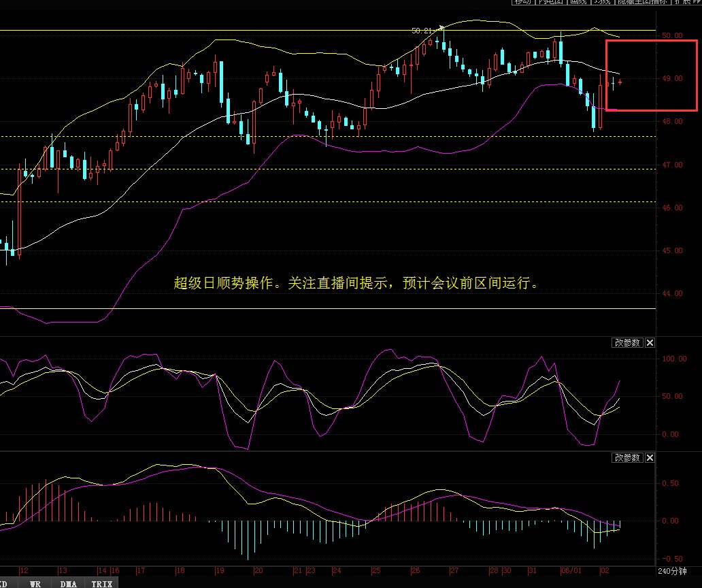Close the KDJ indicator panel
Image resolution: width=702 pixels, height=588 pixels.
(650, 343)
